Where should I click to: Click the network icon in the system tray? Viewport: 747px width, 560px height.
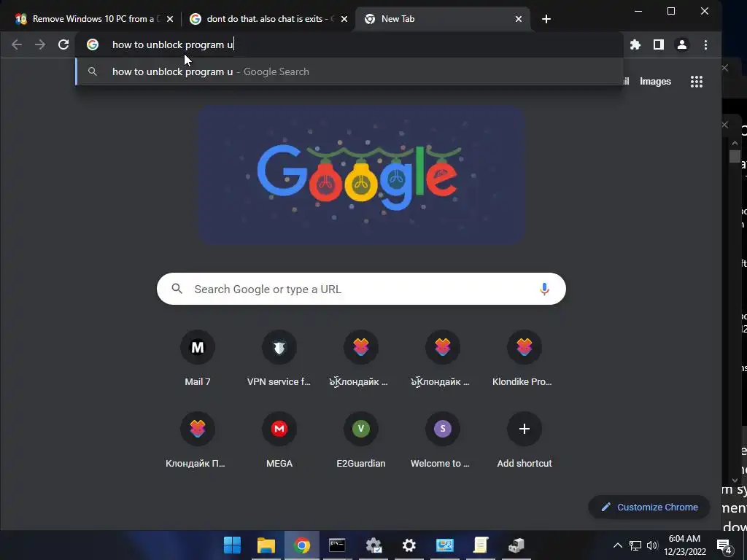point(635,545)
